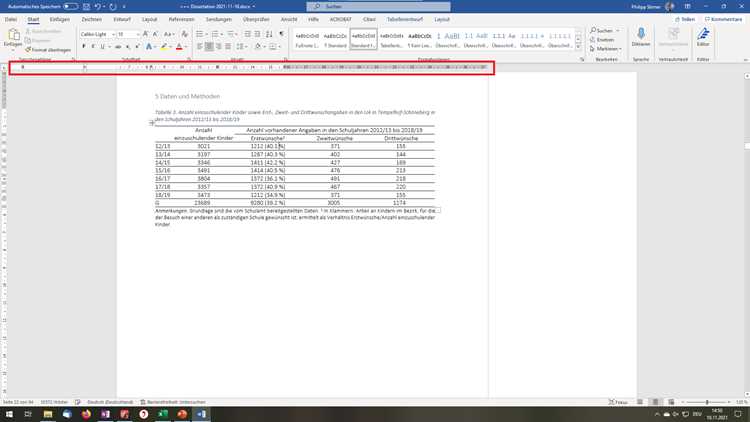Open the Entwurf ribbon tab
750x422 pixels.
(x=122, y=20)
